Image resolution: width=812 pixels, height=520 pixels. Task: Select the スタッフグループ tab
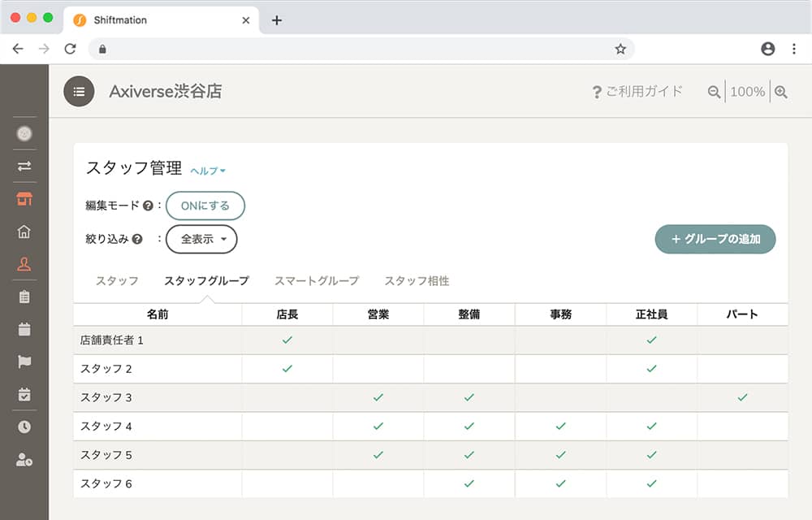point(206,280)
